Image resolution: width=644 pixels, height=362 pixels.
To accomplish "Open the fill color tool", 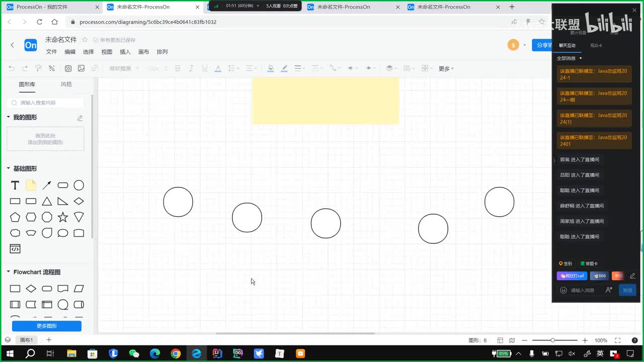I will click(x=271, y=68).
